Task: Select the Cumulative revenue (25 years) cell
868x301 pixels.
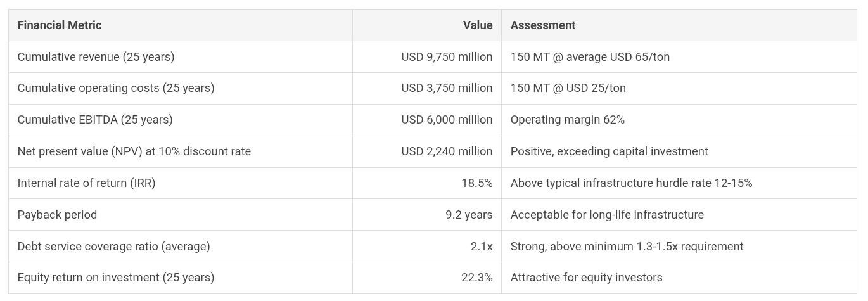Action: tap(96, 57)
